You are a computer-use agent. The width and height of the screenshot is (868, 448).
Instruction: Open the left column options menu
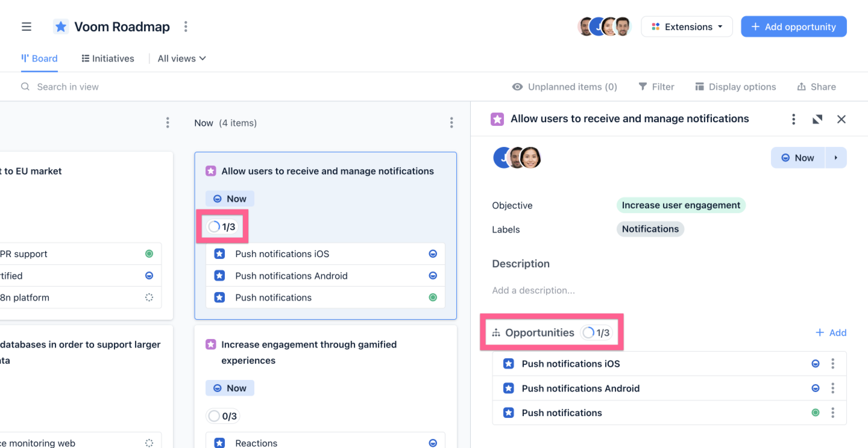(168, 123)
